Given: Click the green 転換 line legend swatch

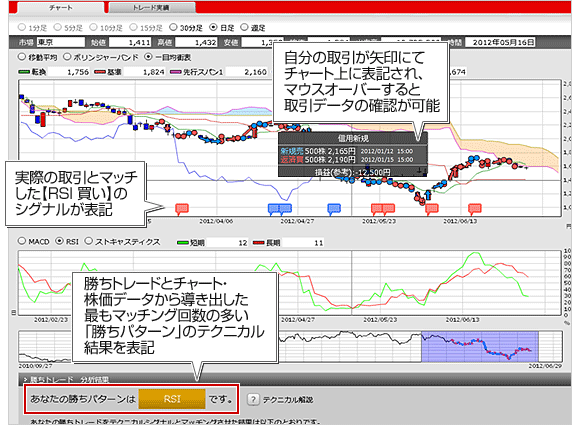Looking at the screenshot, I should 24,72.
